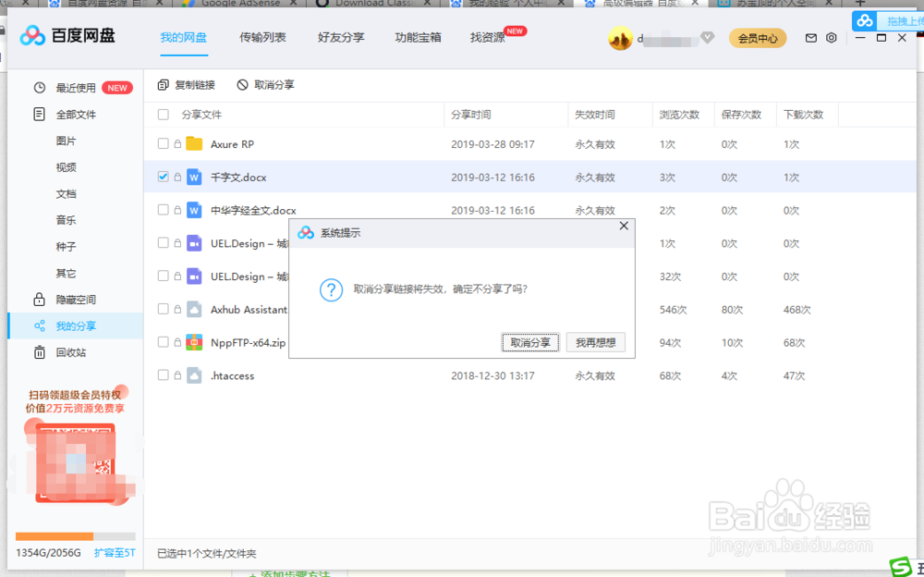Click the Word icon of 中华字经全文.docx
924x577 pixels.
pyautogui.click(x=194, y=210)
